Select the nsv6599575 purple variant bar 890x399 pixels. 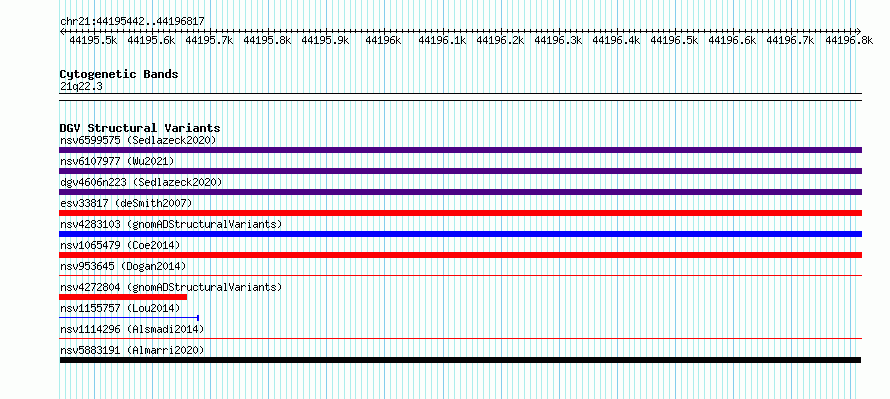tap(460, 150)
